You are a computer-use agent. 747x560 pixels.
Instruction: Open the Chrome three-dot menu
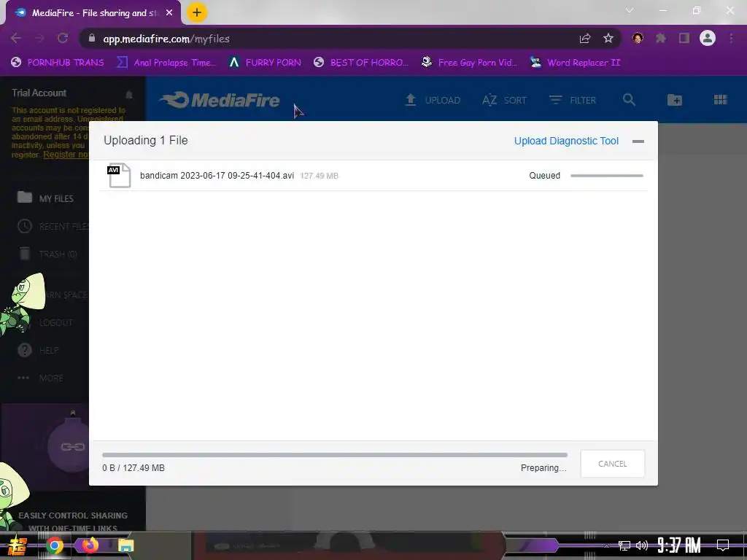pyautogui.click(x=731, y=38)
